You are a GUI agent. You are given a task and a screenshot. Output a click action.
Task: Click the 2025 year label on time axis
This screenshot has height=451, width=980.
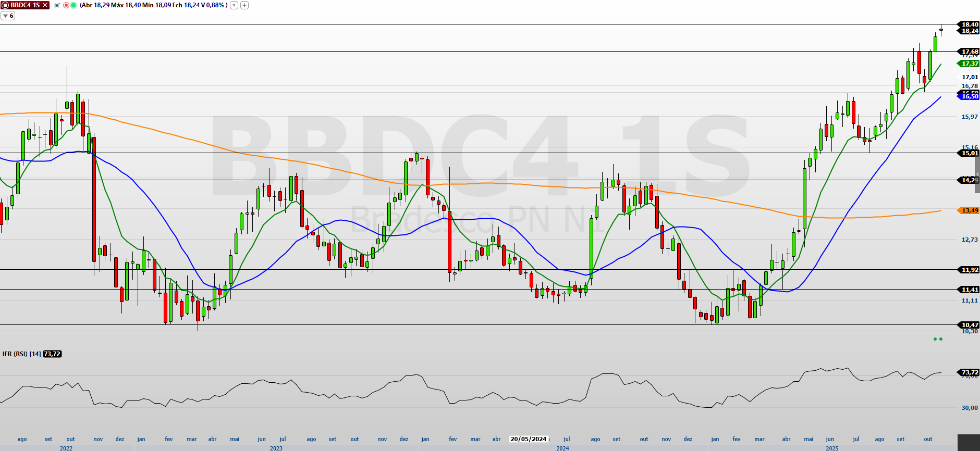832,448
